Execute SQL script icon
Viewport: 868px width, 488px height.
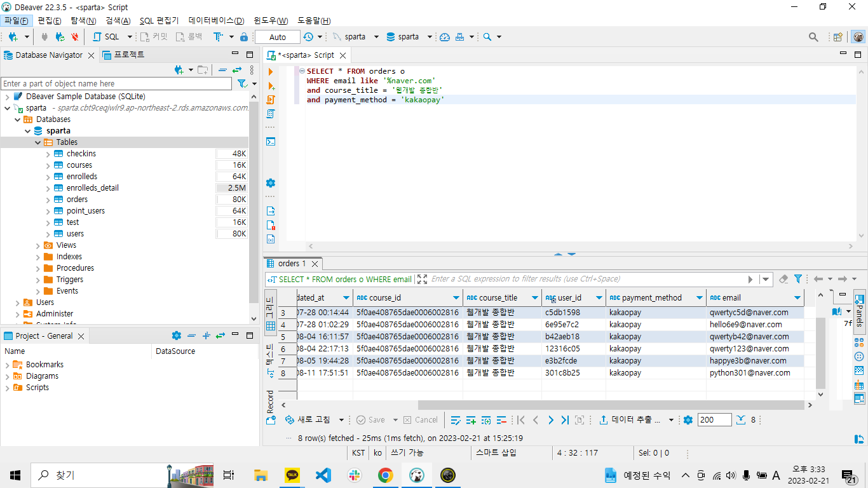[271, 100]
